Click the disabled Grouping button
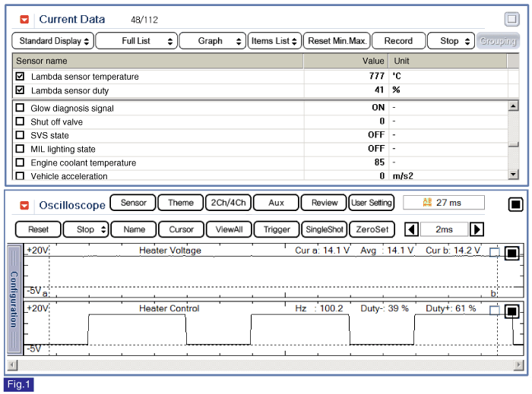This screenshot has height=394, width=532. [498, 41]
